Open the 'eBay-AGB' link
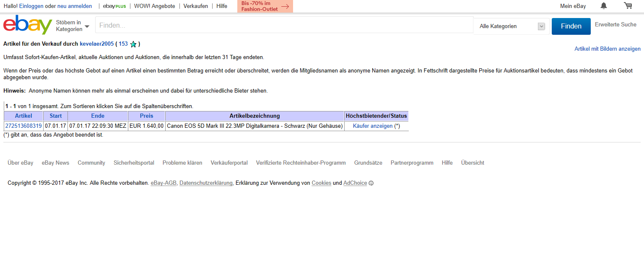 (164, 183)
